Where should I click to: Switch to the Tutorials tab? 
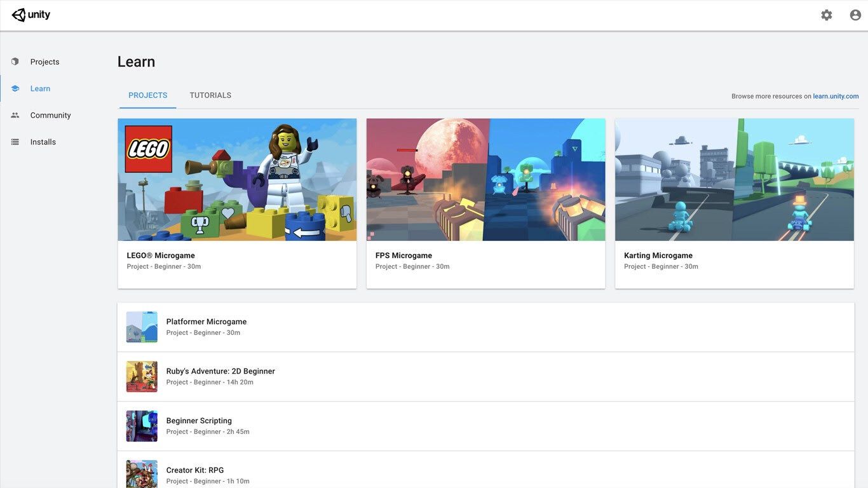tap(210, 95)
